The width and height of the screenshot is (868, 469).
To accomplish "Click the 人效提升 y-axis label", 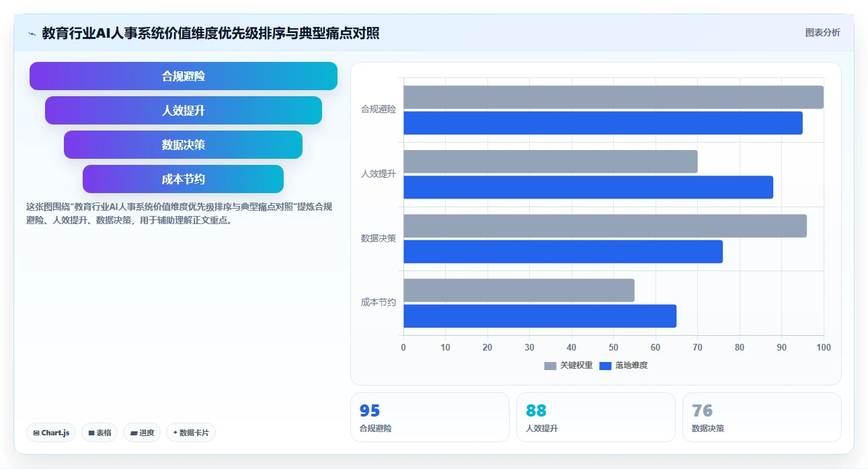I will click(379, 174).
